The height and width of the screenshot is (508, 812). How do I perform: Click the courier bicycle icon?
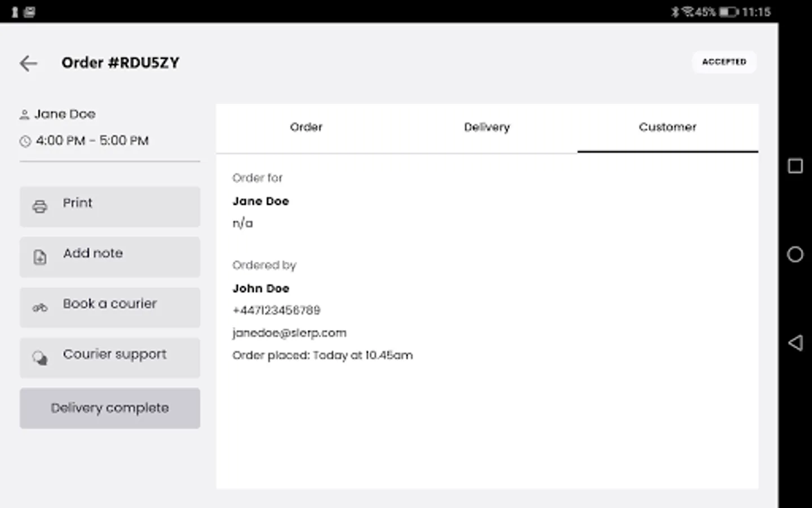39,308
